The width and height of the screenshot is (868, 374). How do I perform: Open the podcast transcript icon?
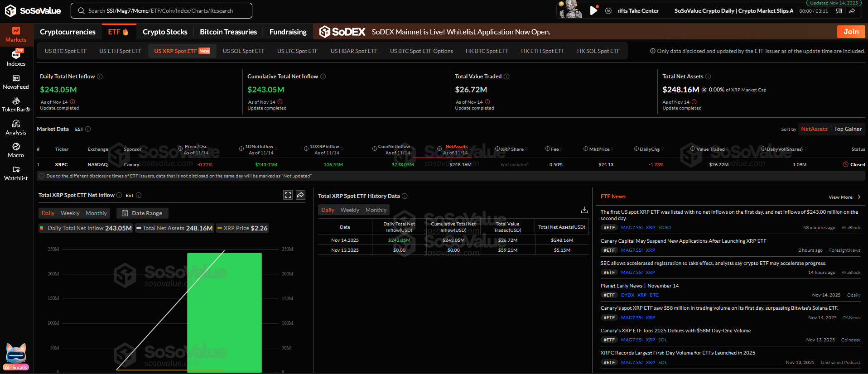pyautogui.click(x=839, y=11)
